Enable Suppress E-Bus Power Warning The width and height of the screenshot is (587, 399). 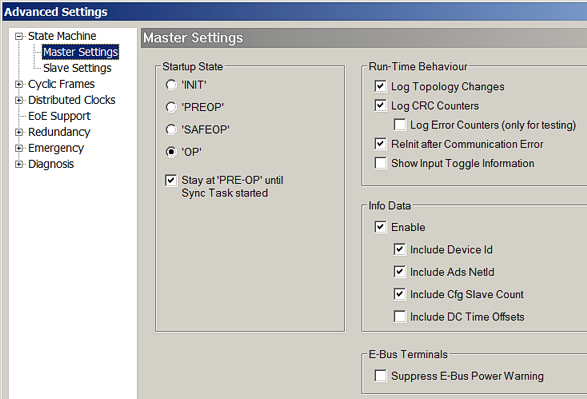[x=380, y=376]
